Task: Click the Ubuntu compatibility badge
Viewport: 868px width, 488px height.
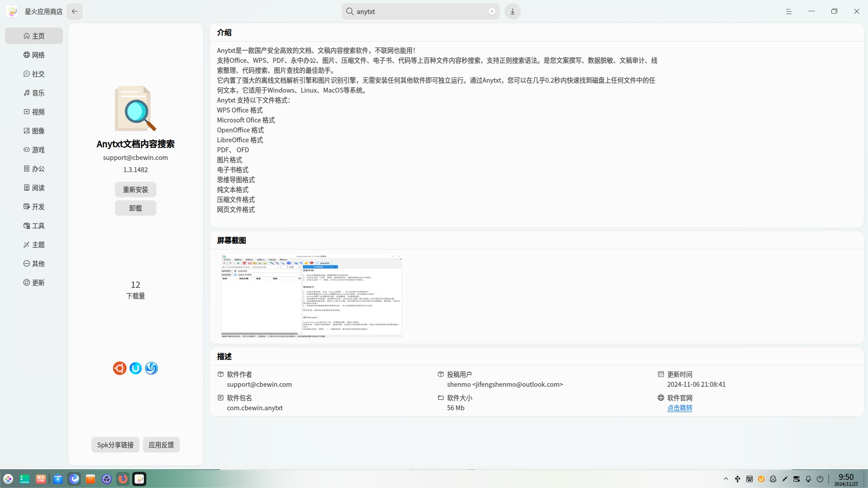Action: click(x=119, y=368)
